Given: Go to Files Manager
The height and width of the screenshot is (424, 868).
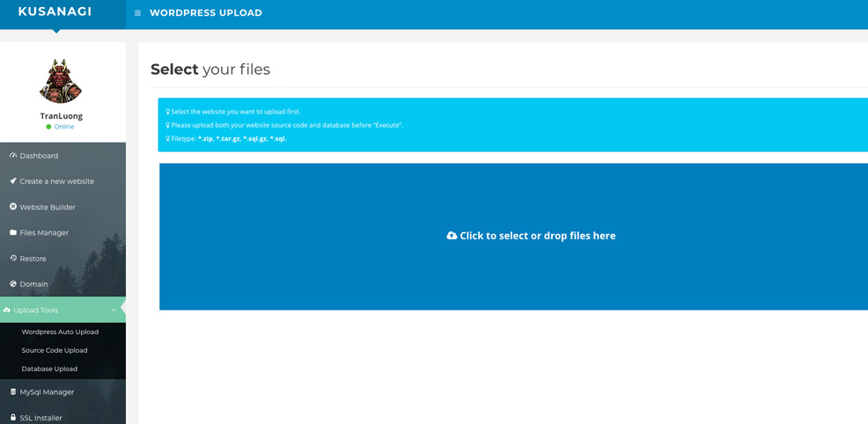Looking at the screenshot, I should 63,233.
